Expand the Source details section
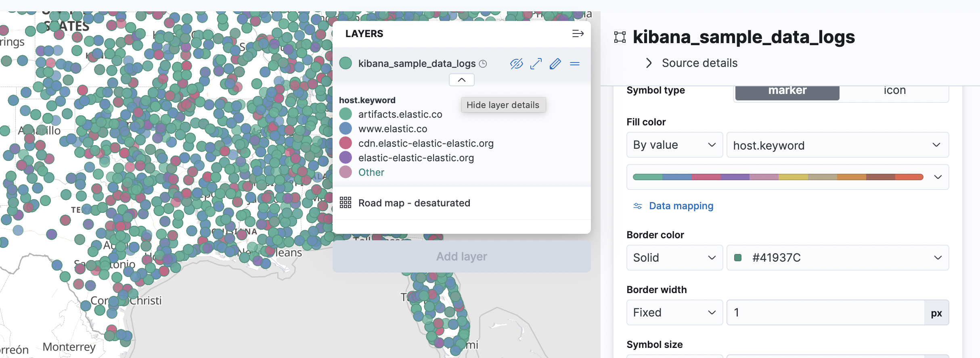Screen dimensions: 980x358 691,63
